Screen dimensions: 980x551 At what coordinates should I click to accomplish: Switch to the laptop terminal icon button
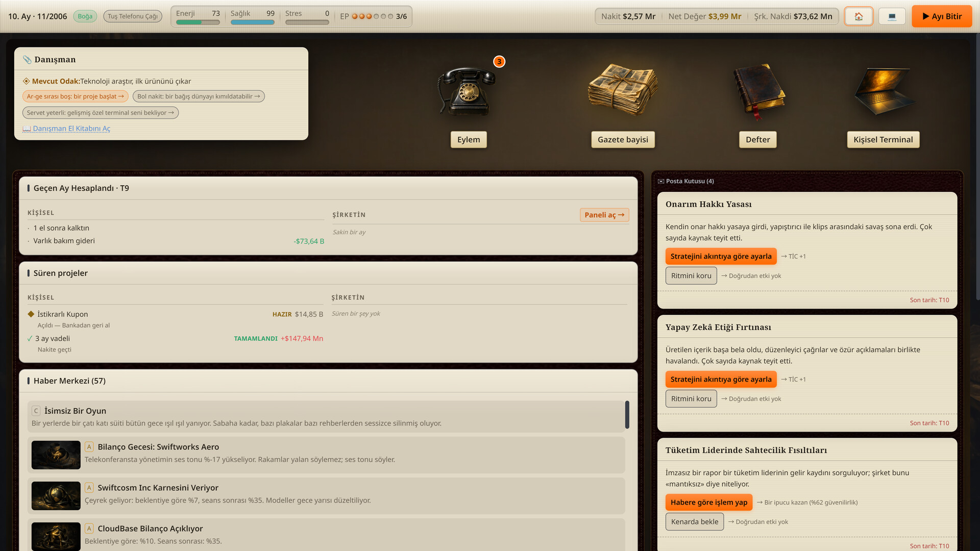pos(892,16)
